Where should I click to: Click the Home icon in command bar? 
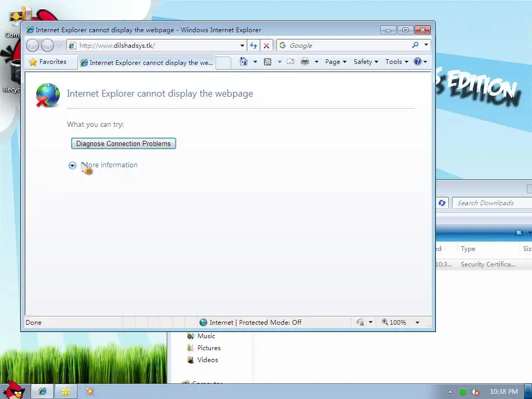[244, 61]
